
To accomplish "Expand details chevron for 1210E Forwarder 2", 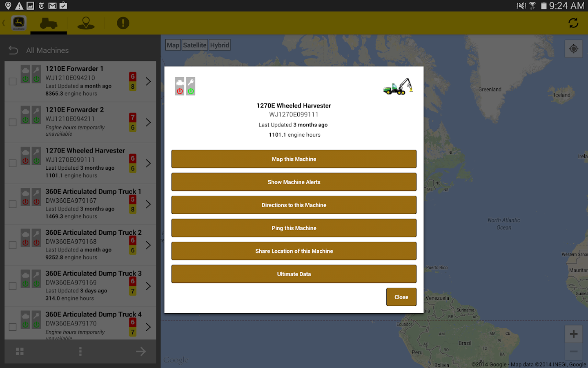I will point(148,122).
